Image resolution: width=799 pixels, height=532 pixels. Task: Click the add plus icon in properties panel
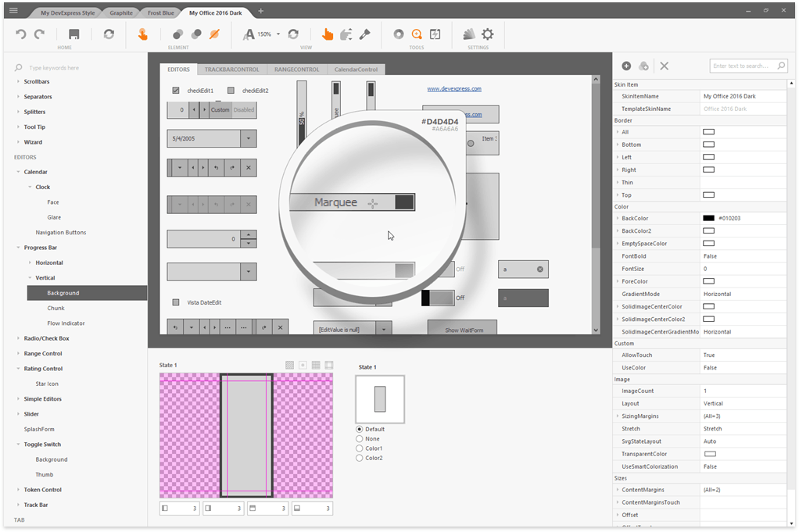tap(626, 66)
